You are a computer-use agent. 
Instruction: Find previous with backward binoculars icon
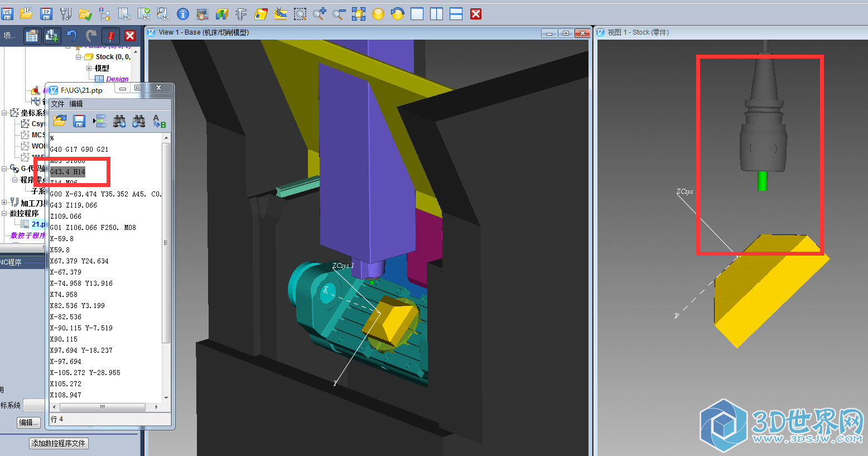[x=139, y=121]
